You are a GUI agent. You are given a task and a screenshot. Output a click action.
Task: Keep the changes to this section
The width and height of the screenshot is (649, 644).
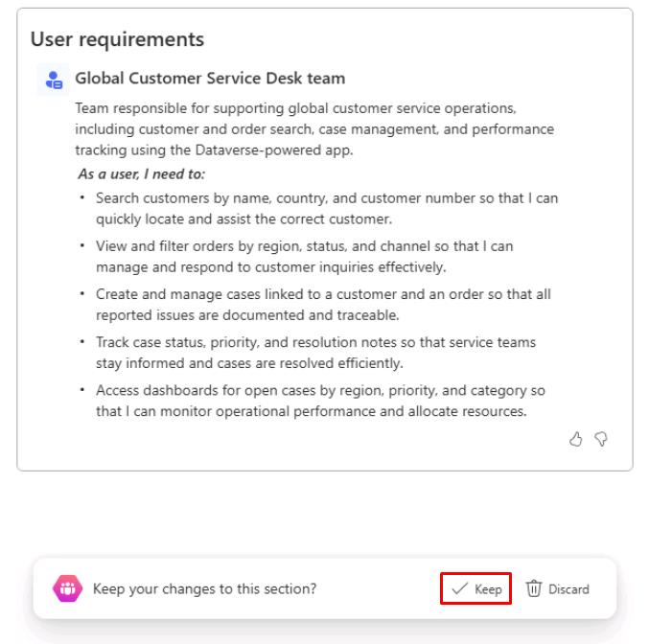click(x=476, y=588)
